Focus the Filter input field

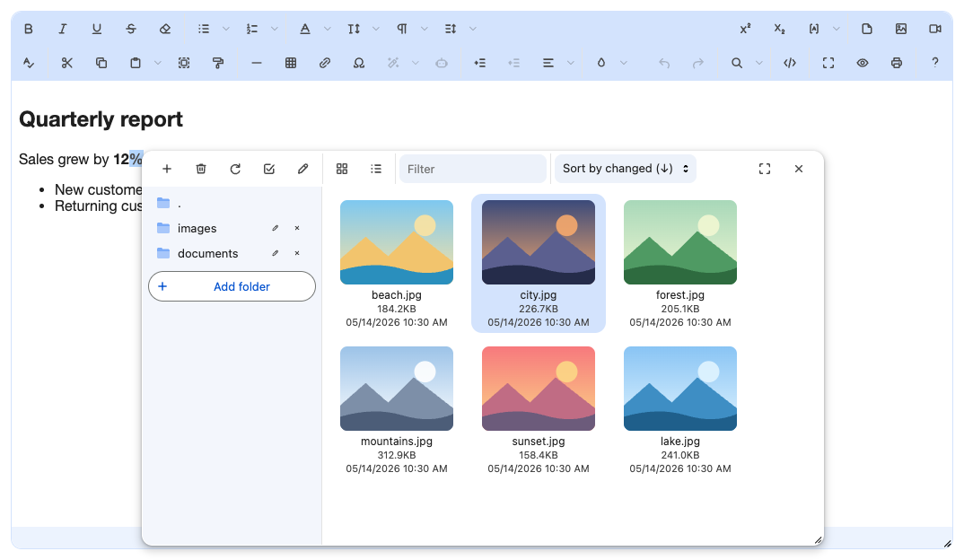click(473, 169)
